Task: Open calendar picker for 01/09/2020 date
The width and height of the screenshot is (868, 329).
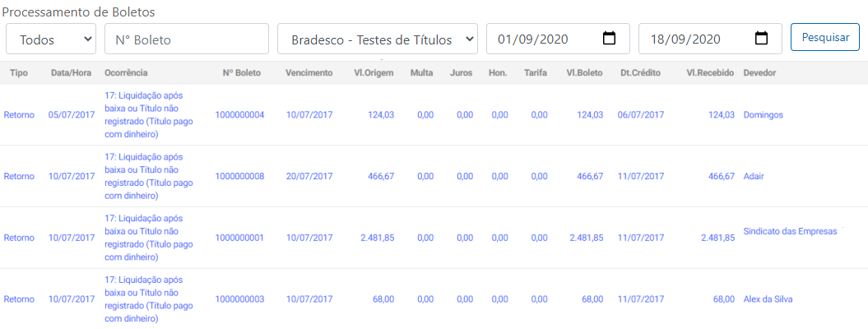Action: [610, 39]
